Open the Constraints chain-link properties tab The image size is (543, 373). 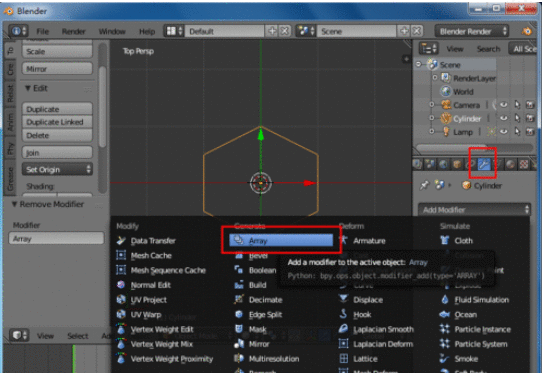[x=470, y=164]
